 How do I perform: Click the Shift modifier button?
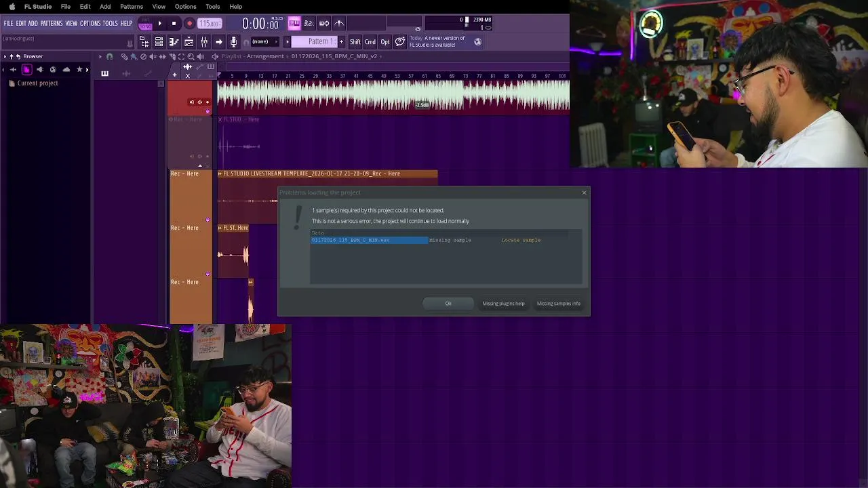coord(355,42)
